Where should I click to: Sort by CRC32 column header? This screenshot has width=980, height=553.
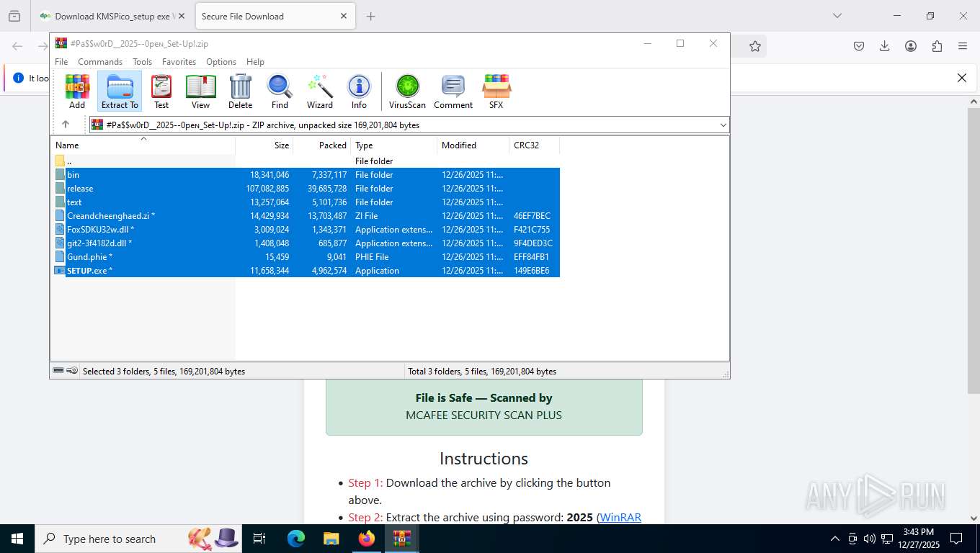(x=535, y=145)
